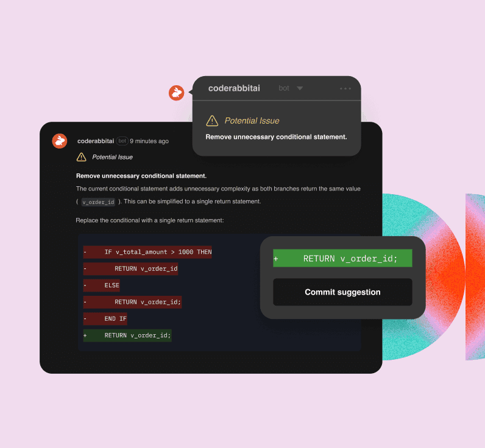Click the warning triangle in comment card

pos(82,157)
